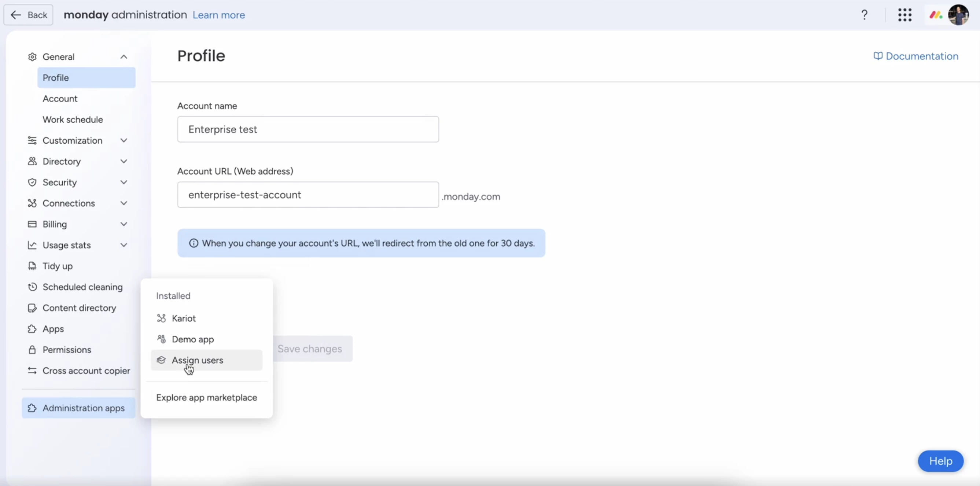Choose Demo app from installed apps
The image size is (980, 486).
click(x=207, y=339)
